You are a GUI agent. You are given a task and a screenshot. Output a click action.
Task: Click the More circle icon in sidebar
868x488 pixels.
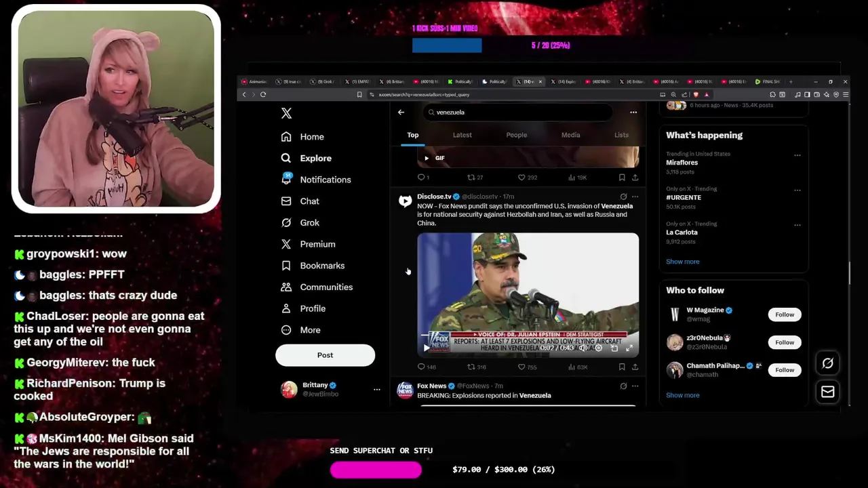[x=286, y=330]
